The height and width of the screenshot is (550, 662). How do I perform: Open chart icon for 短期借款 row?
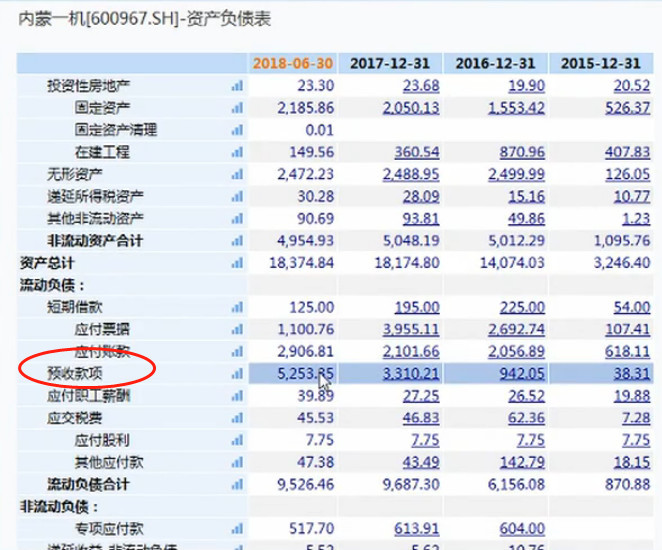(x=237, y=307)
